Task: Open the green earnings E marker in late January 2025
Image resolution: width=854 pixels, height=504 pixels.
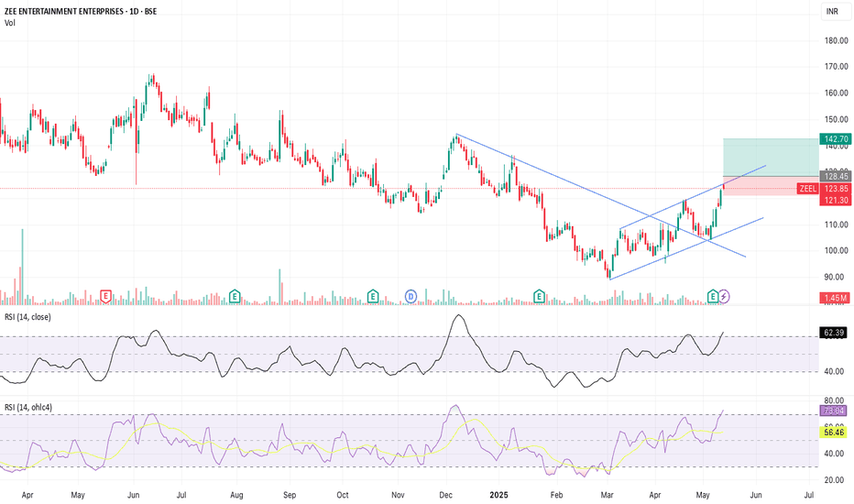Action: (x=539, y=296)
